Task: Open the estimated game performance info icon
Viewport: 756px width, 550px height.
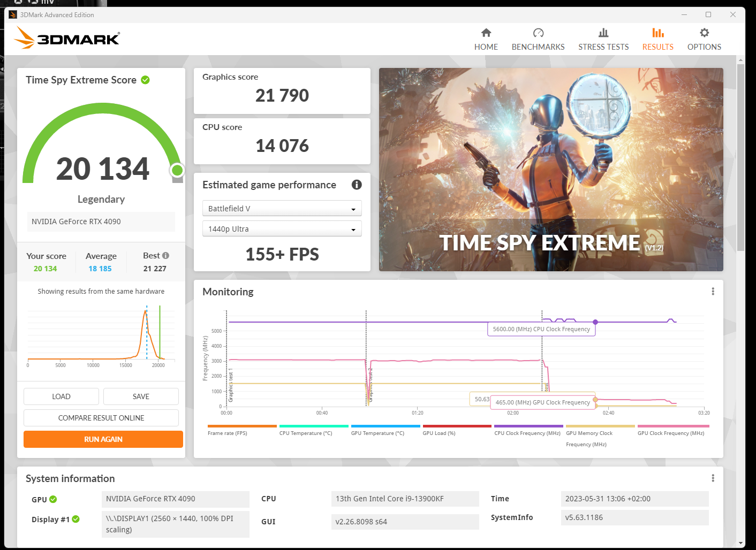Action: tap(357, 185)
